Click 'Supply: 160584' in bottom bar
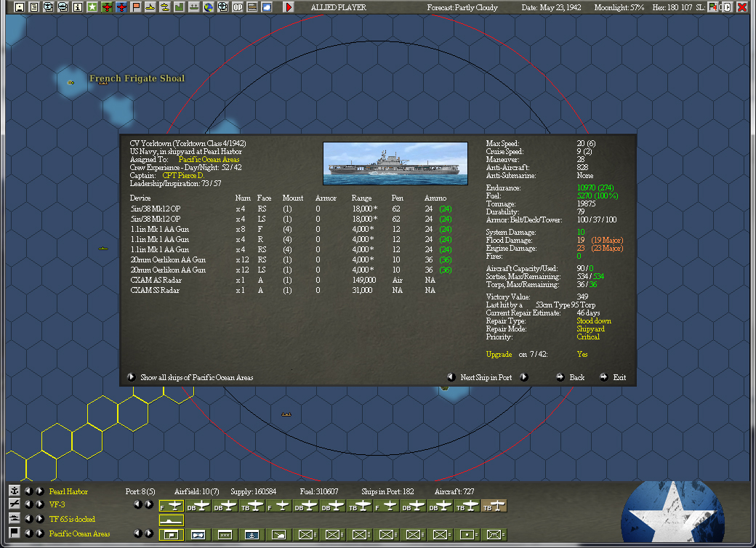This screenshot has height=548, width=756. click(254, 491)
